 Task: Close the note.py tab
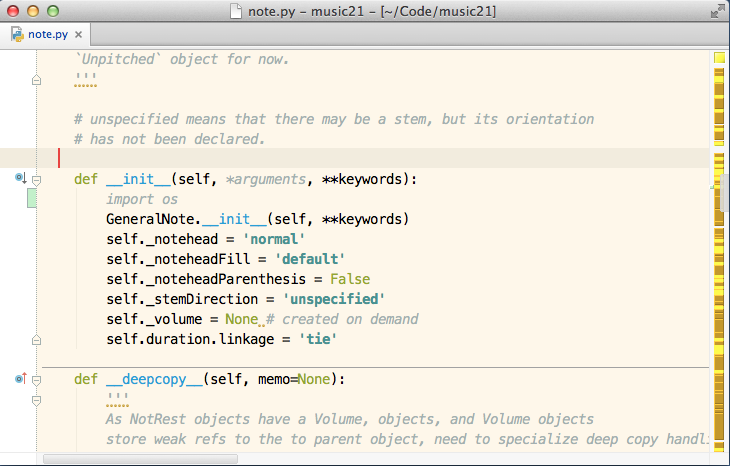tap(79, 34)
